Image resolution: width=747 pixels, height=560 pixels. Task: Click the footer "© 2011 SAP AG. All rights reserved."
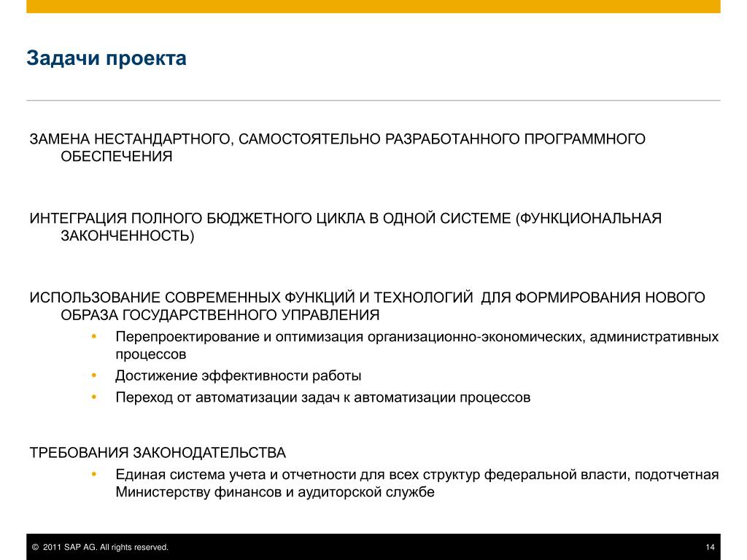pos(100,547)
